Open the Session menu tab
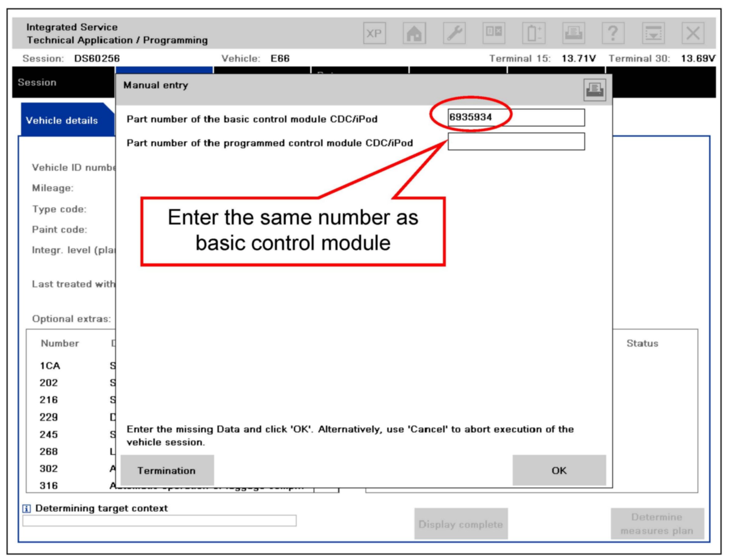 [37, 82]
